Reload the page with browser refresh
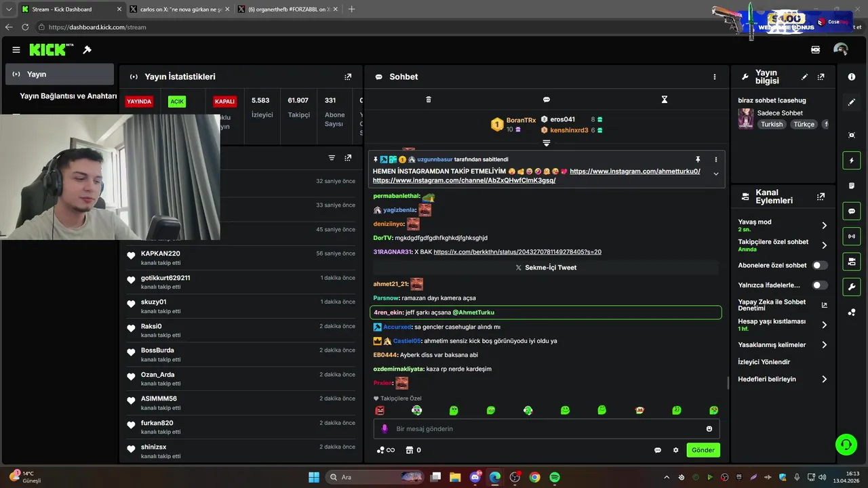 coord(25,27)
